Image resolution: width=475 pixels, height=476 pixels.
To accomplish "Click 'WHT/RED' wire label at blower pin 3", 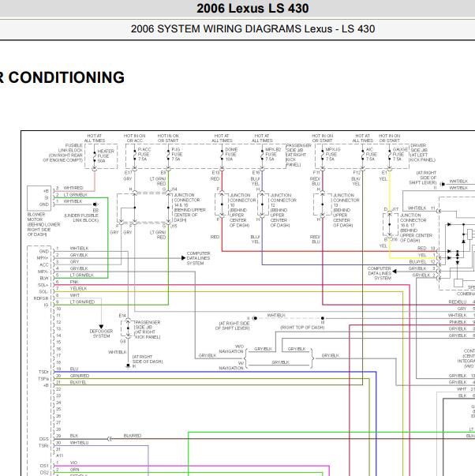I will (x=73, y=188).
